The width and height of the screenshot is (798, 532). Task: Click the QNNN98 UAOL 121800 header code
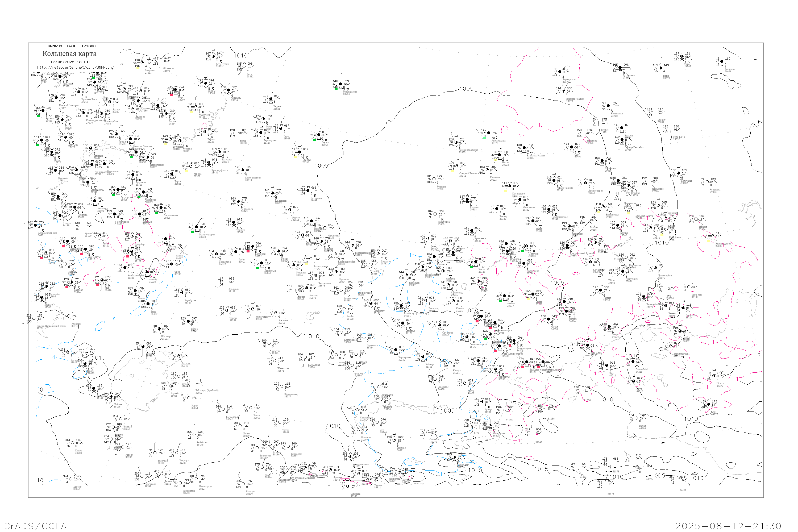pos(72,46)
